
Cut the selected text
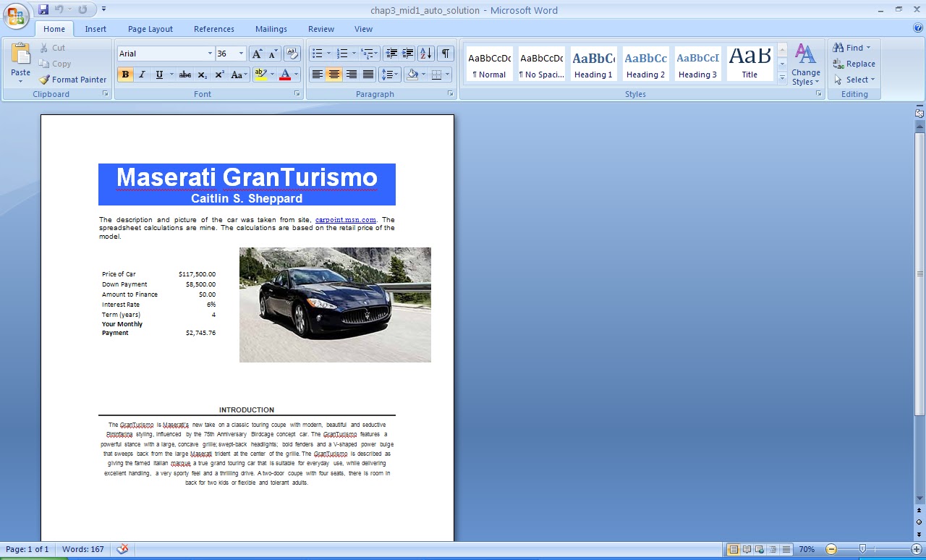[x=51, y=48]
